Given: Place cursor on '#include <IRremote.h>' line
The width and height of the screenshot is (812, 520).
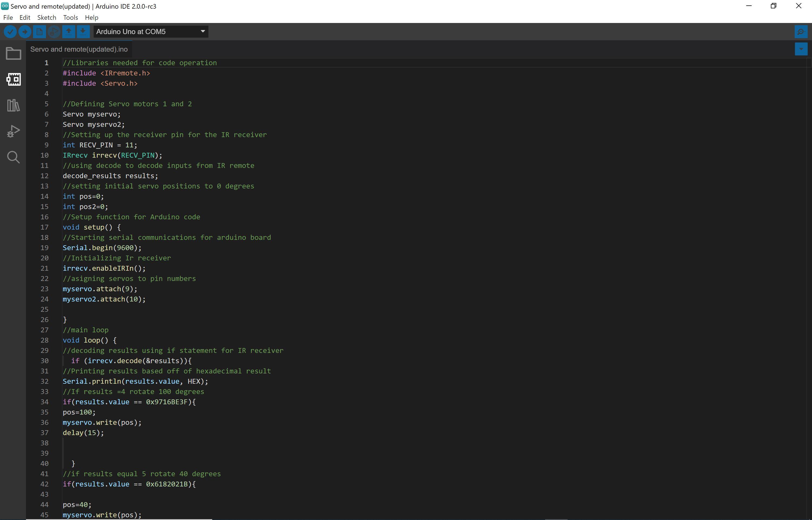Looking at the screenshot, I should click(x=106, y=73).
